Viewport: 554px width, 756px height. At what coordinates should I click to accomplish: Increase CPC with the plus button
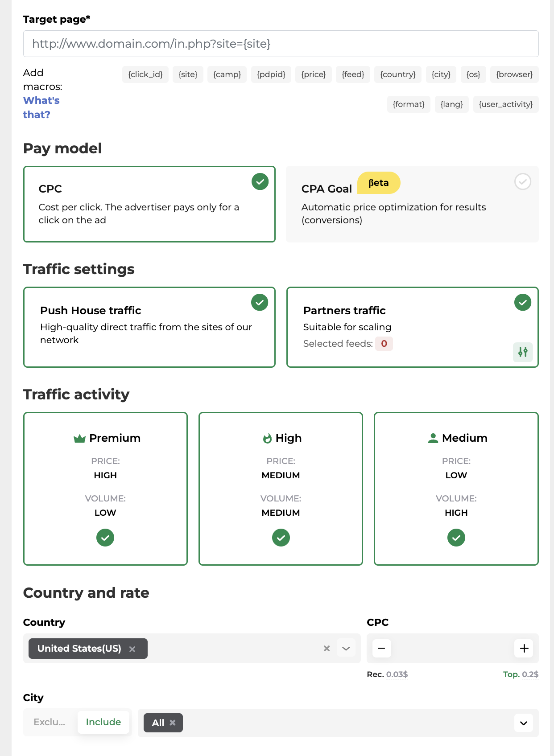pyautogui.click(x=524, y=648)
